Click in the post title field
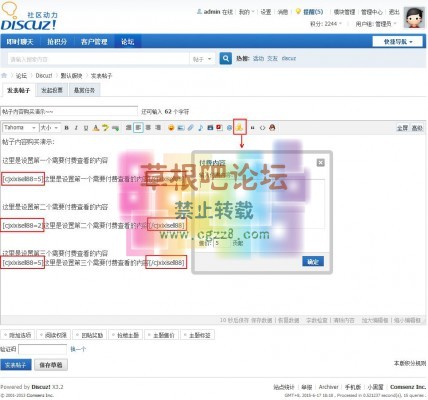The image size is (428, 400). point(69,111)
